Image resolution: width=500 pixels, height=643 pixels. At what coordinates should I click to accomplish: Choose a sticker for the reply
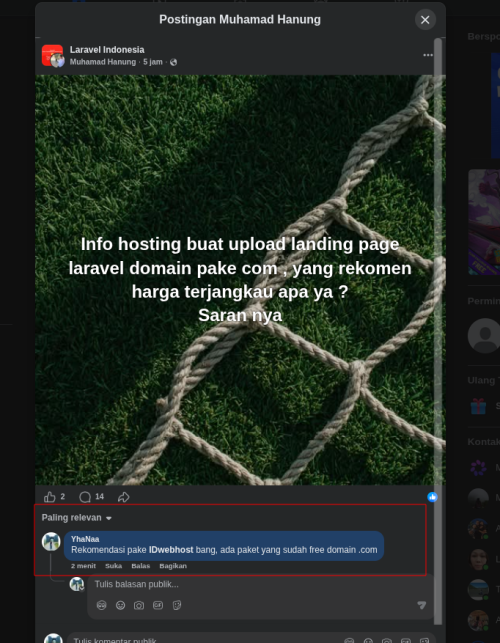[x=177, y=605]
